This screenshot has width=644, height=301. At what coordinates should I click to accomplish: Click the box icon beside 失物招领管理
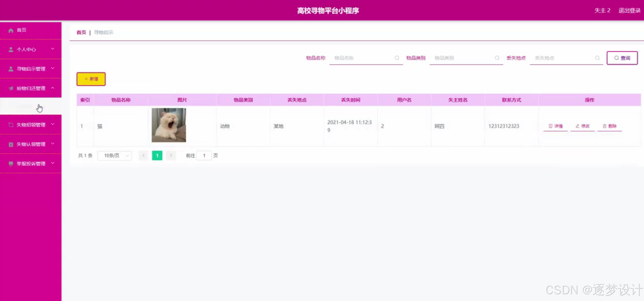(x=11, y=124)
